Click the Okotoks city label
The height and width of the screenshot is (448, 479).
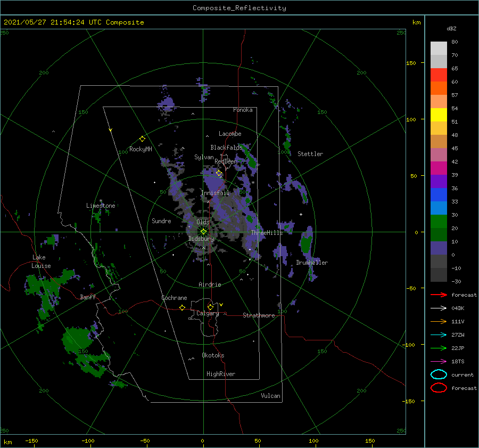[213, 355]
